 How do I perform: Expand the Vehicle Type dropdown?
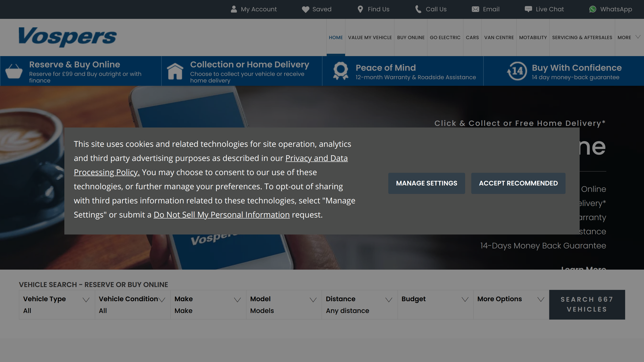pos(57,305)
